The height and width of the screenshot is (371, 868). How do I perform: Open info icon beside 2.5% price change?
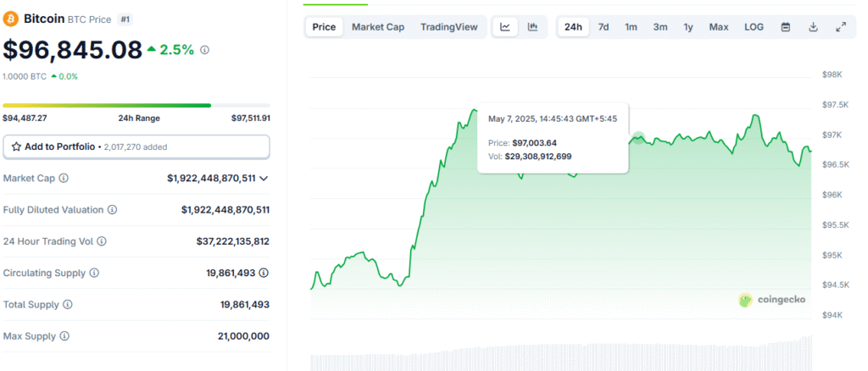(204, 50)
